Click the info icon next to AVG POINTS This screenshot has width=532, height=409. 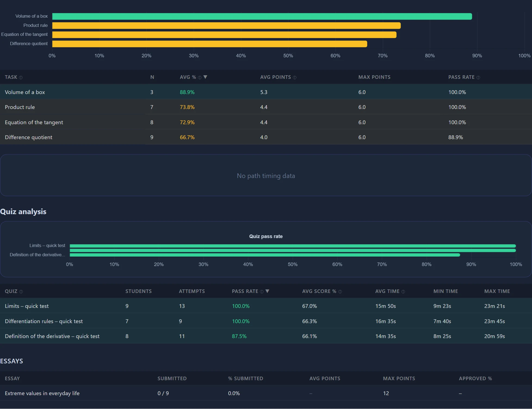tap(295, 78)
